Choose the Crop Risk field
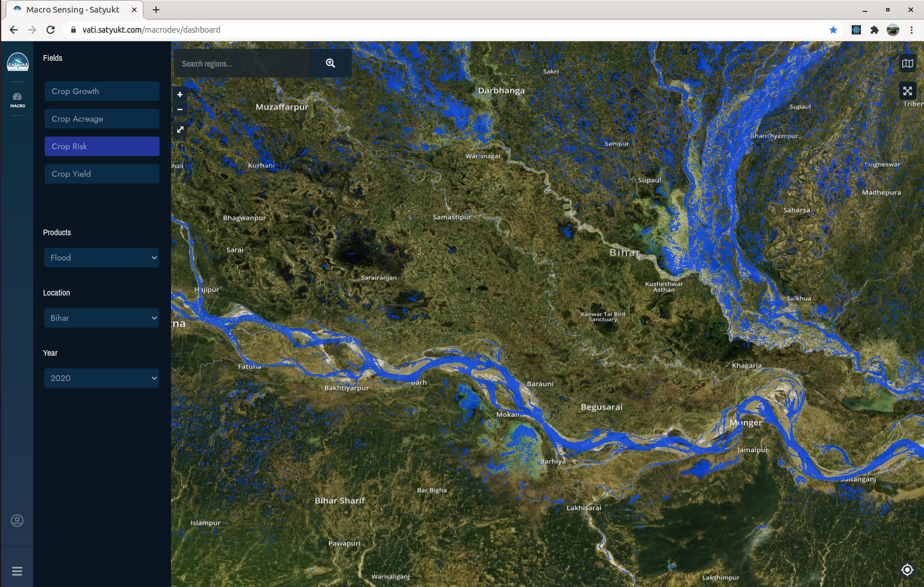 tap(102, 146)
